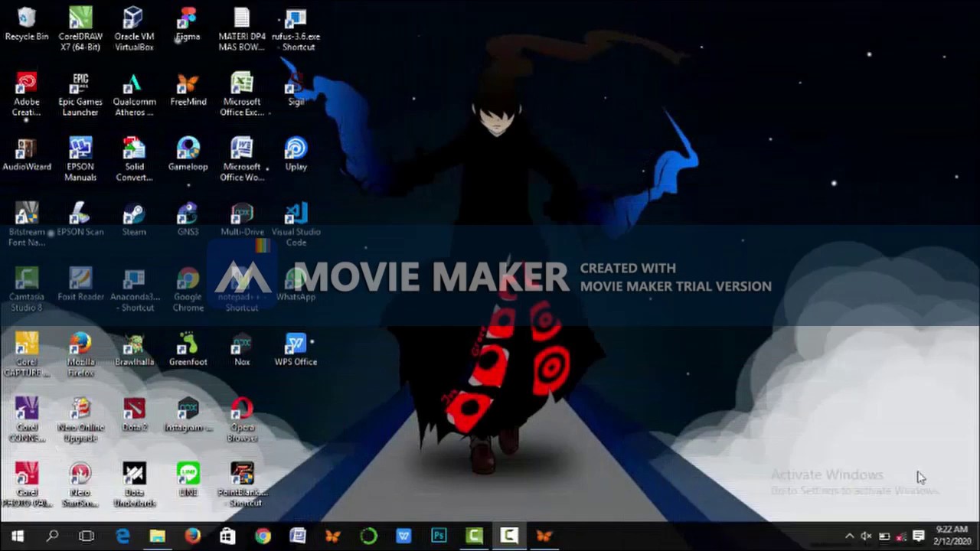This screenshot has height=551, width=980.
Task: Launch Microsoft Edge from the taskbar
Action: 122,536
